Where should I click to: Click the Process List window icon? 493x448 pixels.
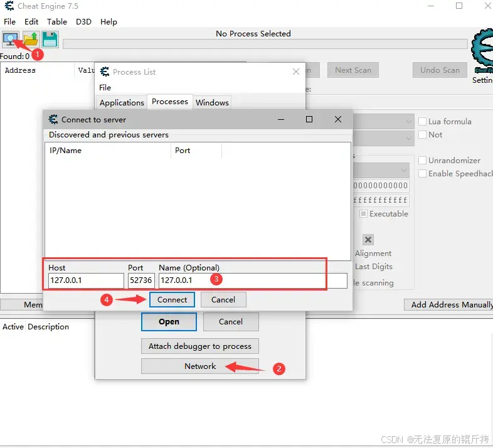tap(105, 72)
